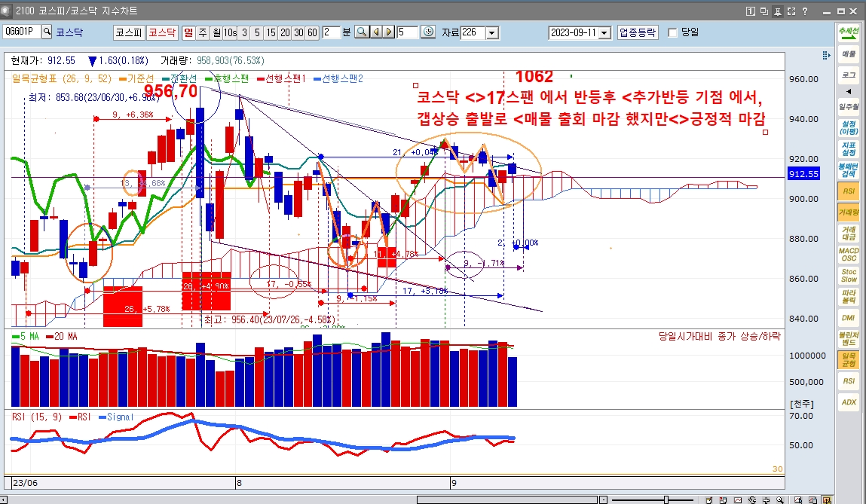Enable the 당일 checkbox
The image size is (866, 504).
[x=673, y=32]
